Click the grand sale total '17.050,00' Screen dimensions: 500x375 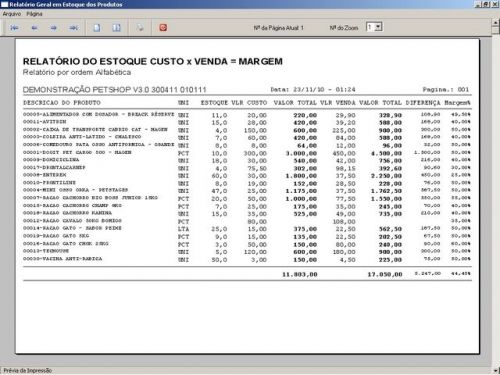tap(385, 274)
